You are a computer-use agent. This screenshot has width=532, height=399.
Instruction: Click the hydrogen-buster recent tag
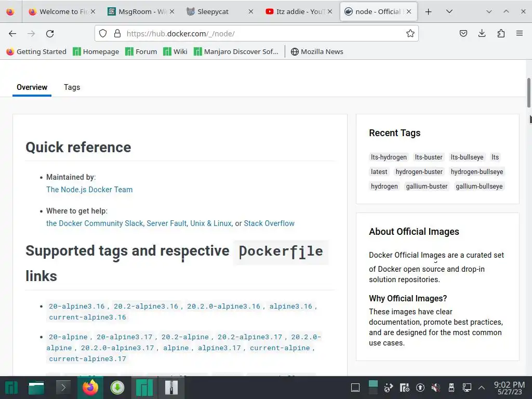pos(419,171)
